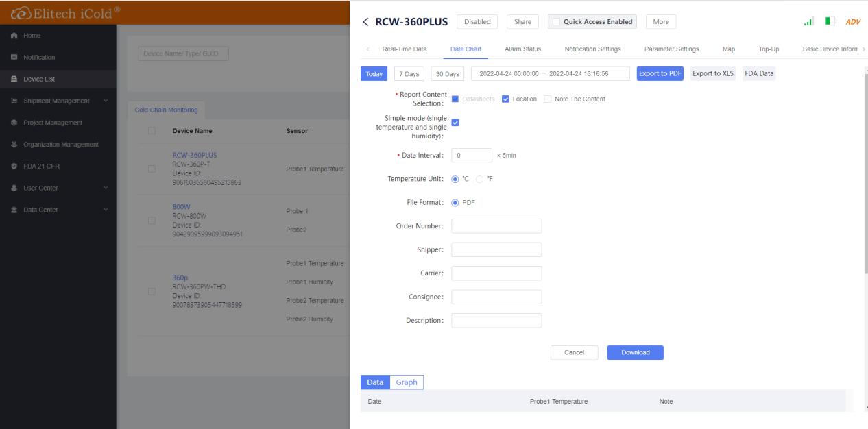The height and width of the screenshot is (429, 868).
Task: Click the Order Number input field
Action: coord(496,226)
